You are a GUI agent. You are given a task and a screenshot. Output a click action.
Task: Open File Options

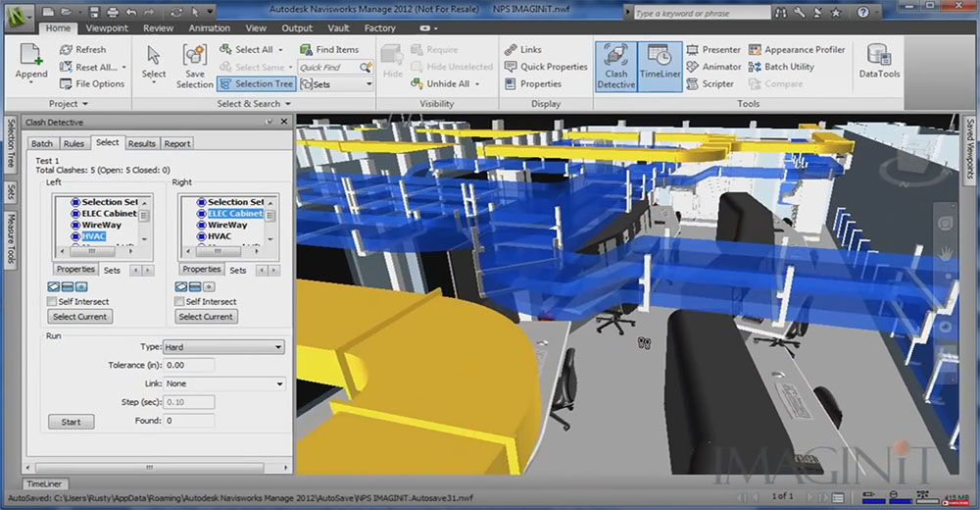click(x=92, y=83)
